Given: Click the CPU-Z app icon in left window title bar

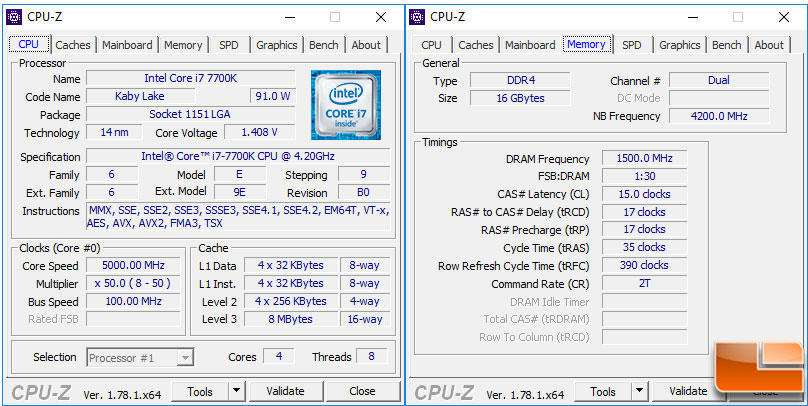Looking at the screenshot, I should point(14,17).
